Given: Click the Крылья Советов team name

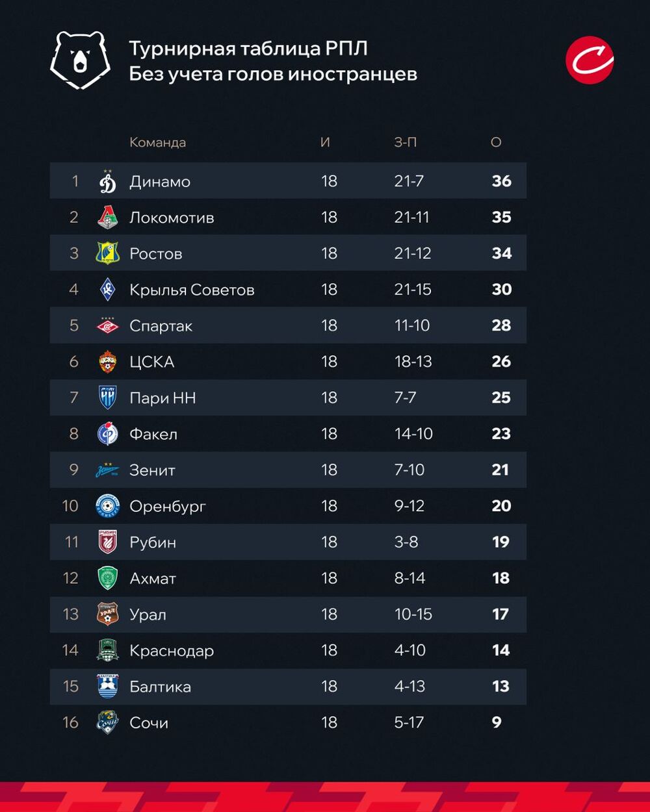Looking at the screenshot, I should pos(192,290).
